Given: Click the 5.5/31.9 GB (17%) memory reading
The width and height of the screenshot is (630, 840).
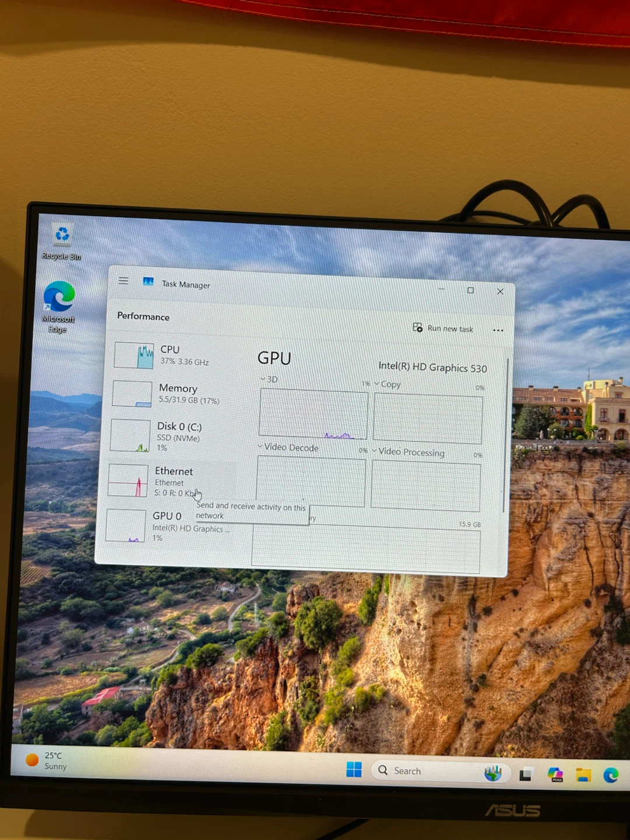Looking at the screenshot, I should tap(189, 400).
